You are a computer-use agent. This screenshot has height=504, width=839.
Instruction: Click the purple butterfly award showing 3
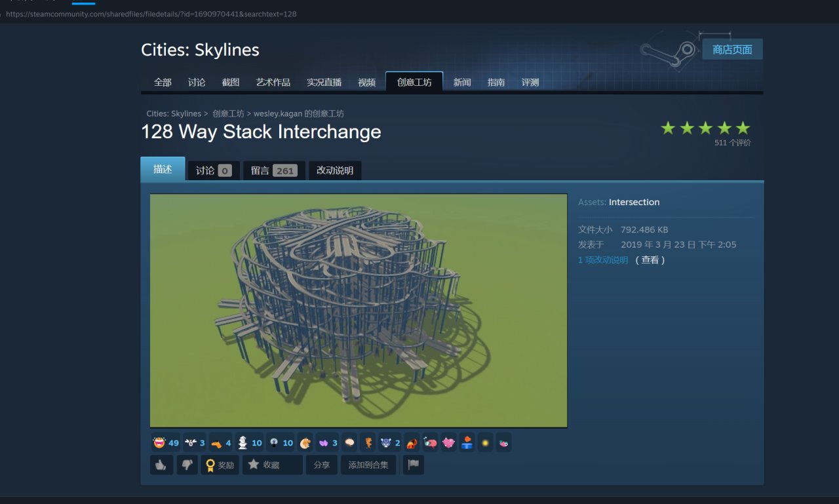(x=328, y=442)
